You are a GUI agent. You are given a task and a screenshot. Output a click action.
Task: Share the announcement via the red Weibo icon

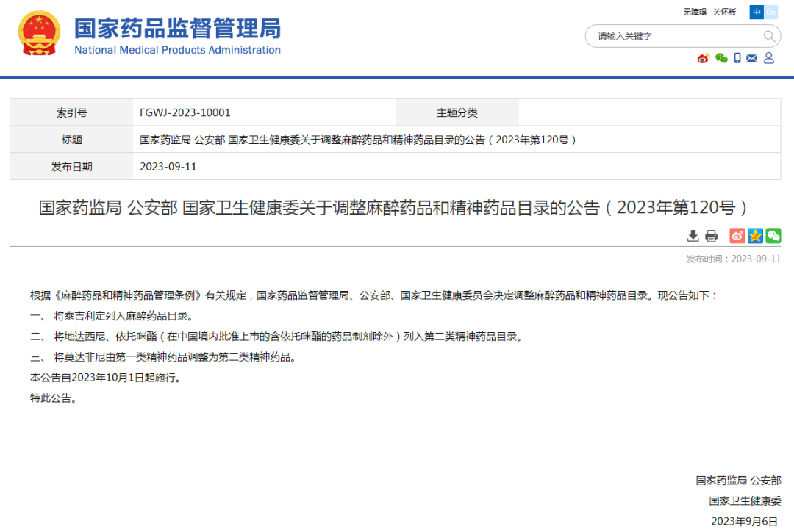coord(737,236)
